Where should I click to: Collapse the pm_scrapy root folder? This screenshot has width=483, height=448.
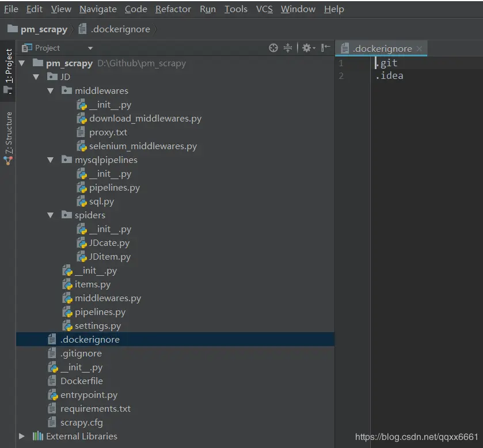coord(21,63)
